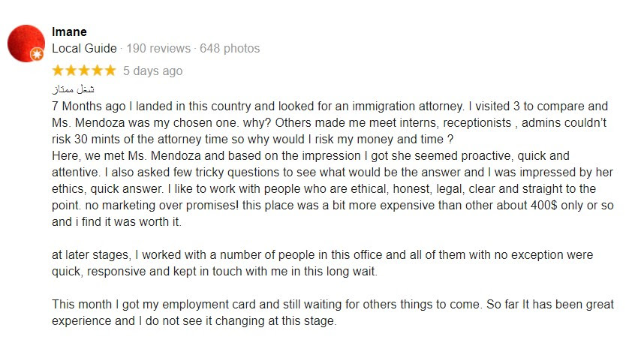Viewport: 632px width, 364px height.
Task: Select the 648 photos text
Action: click(230, 48)
